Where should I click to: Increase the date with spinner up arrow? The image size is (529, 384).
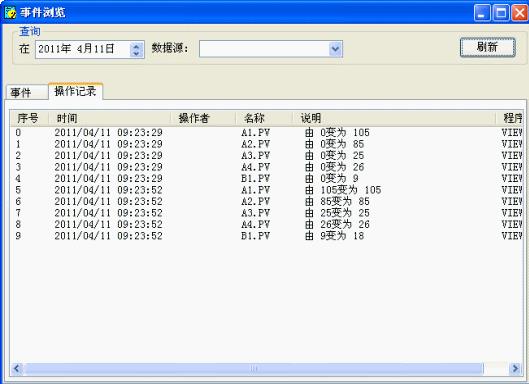[x=136, y=46]
